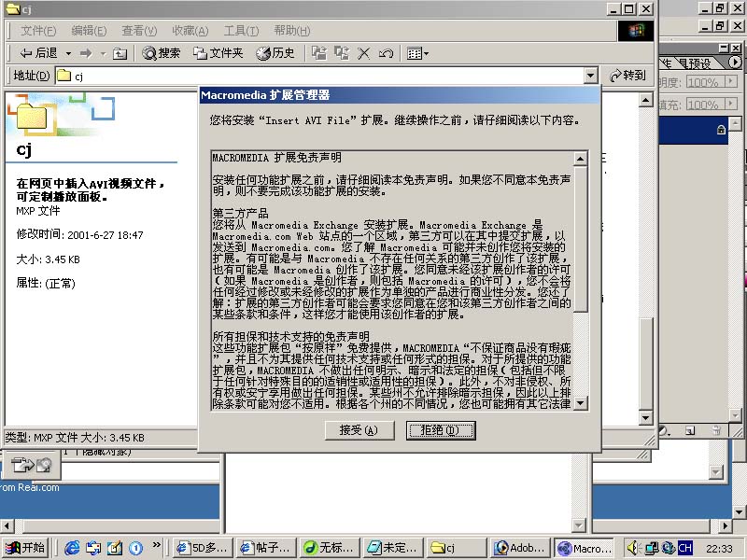Open the 编辑 (Edit) menu
The image size is (747, 560).
(89, 31)
